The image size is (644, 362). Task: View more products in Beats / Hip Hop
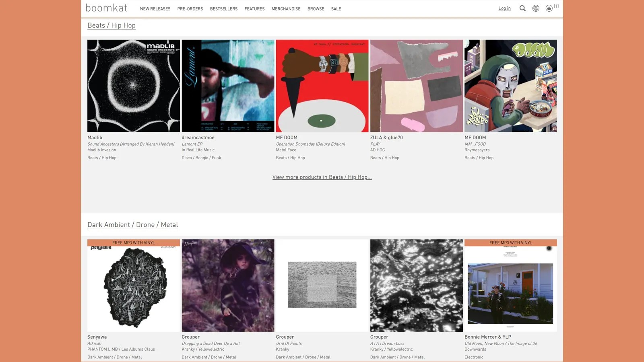(x=322, y=177)
